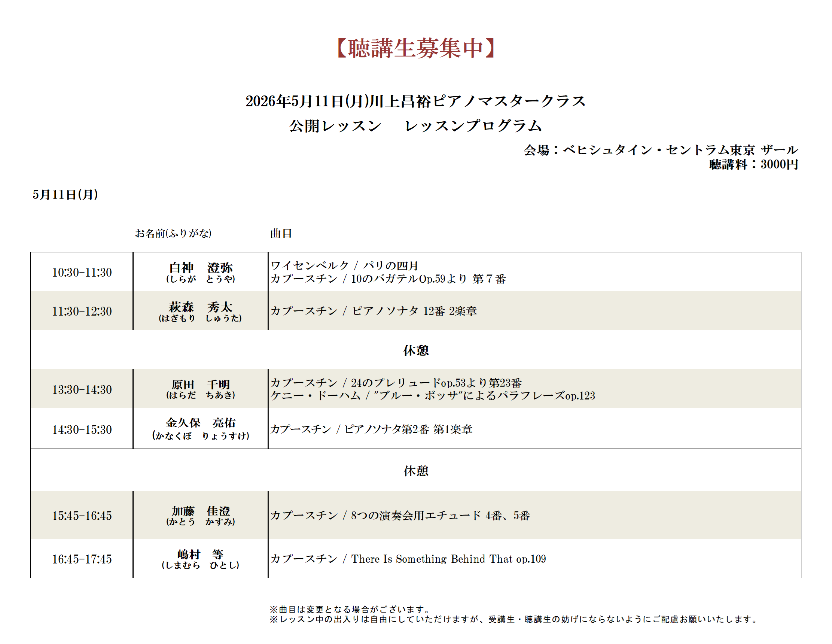Click ワイセンベルク / パリの四月 piece text

click(x=344, y=265)
